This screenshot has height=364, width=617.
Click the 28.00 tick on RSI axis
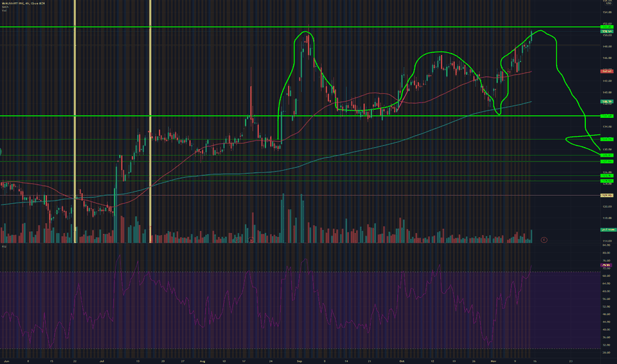(x=606, y=352)
